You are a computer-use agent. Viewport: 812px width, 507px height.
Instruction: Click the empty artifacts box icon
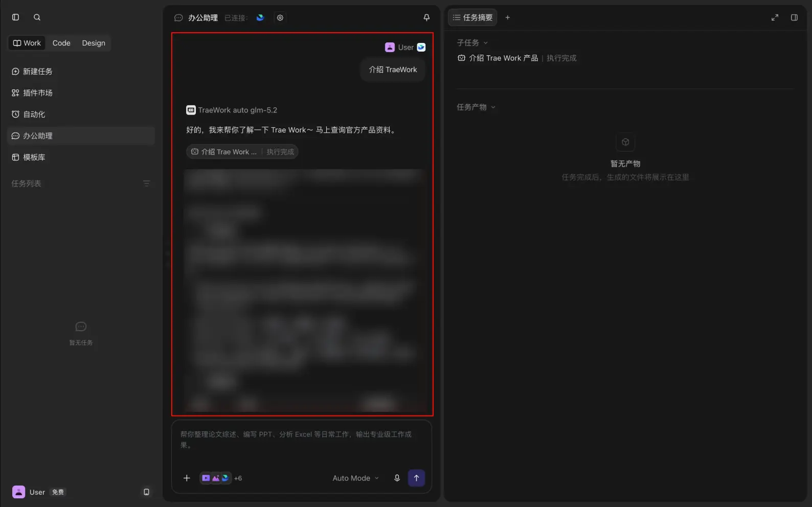tap(625, 142)
